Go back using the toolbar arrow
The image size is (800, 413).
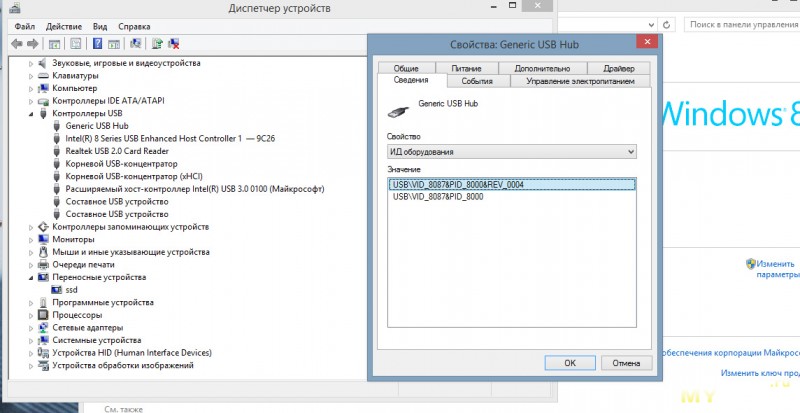17,44
